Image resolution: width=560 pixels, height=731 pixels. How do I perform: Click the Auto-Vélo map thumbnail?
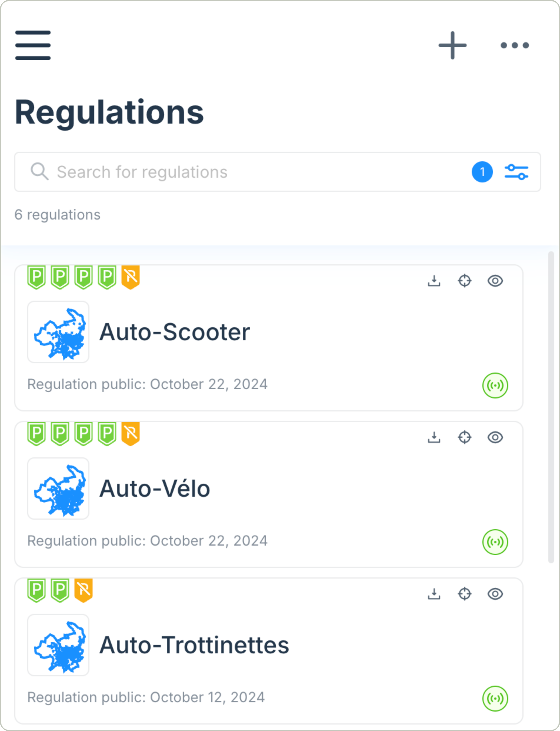coord(58,489)
